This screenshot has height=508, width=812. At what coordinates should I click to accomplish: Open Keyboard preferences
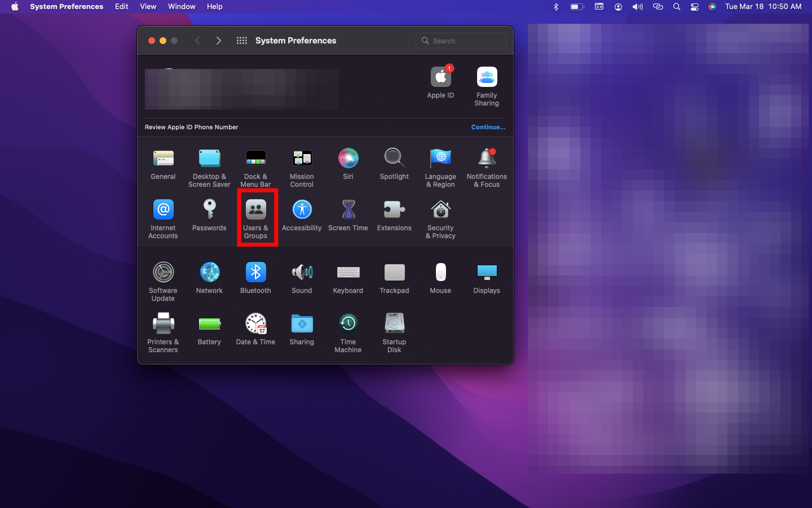click(348, 278)
